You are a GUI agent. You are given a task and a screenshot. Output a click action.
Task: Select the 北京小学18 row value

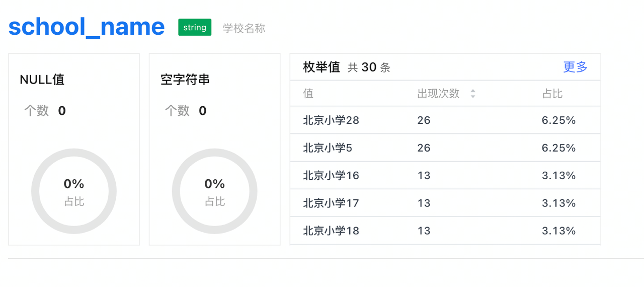tap(331, 231)
